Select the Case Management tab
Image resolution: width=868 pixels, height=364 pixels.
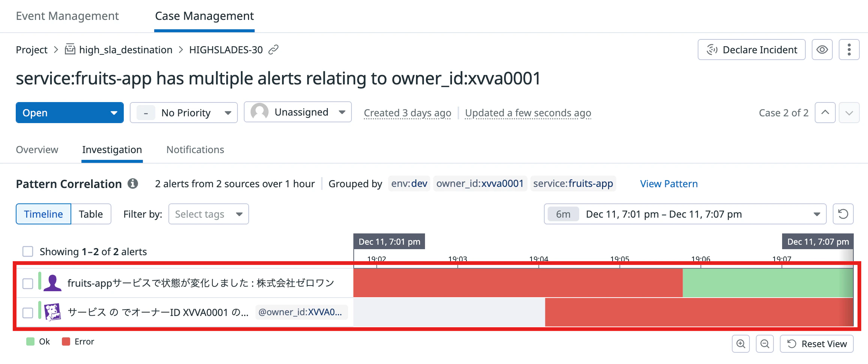coord(204,16)
